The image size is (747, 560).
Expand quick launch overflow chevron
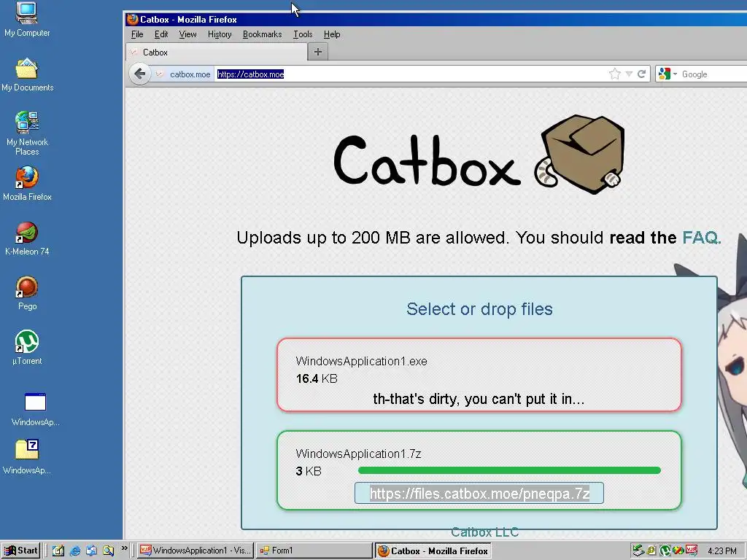(124, 548)
